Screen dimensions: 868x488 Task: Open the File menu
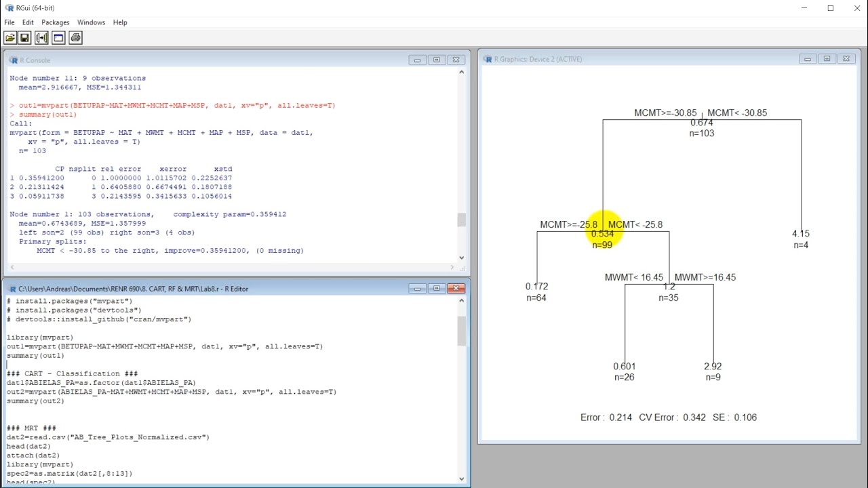[9, 22]
